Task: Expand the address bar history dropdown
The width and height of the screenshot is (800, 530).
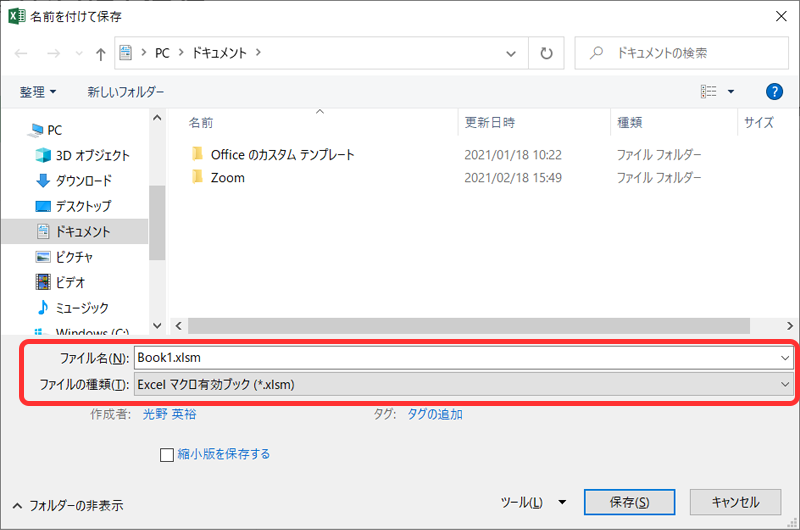Action: [512, 53]
